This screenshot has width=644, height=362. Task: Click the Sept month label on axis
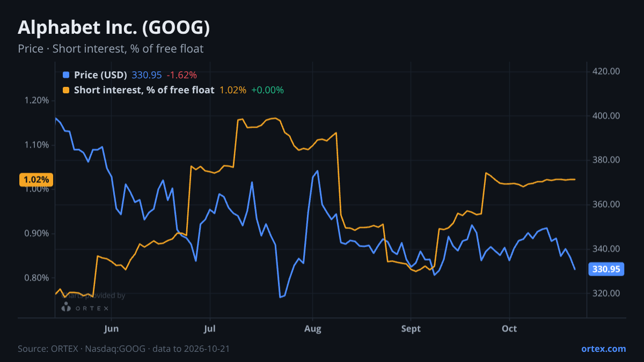[x=411, y=328]
